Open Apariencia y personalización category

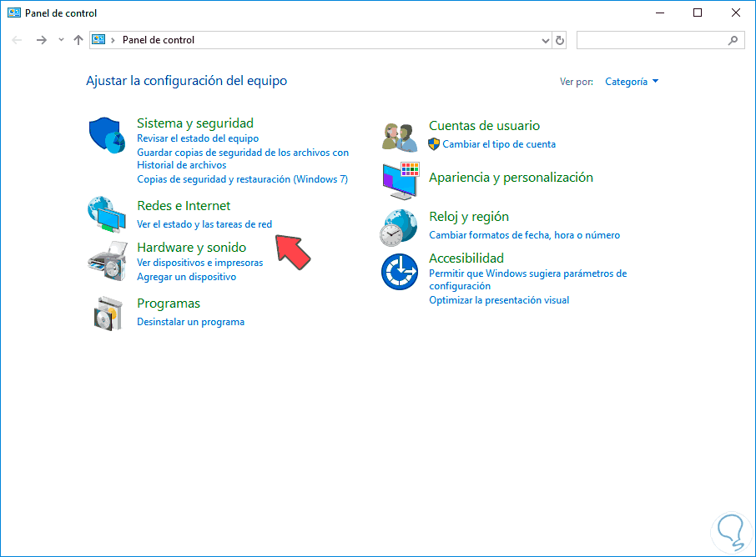511,178
